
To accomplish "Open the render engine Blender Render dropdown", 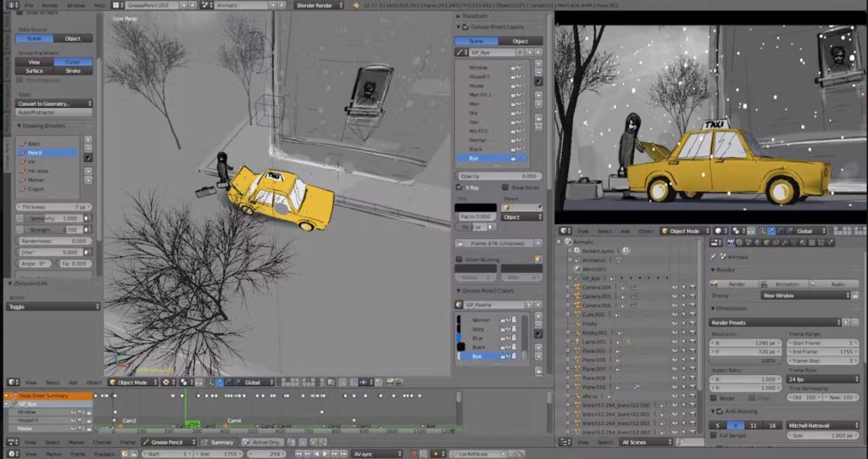I will pyautogui.click(x=319, y=5).
